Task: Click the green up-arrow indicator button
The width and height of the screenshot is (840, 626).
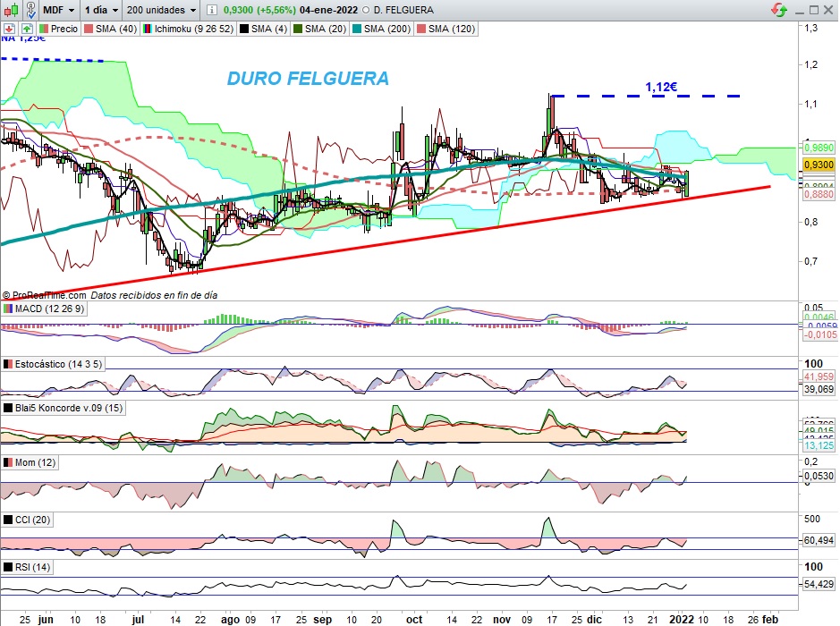Action: [27, 29]
